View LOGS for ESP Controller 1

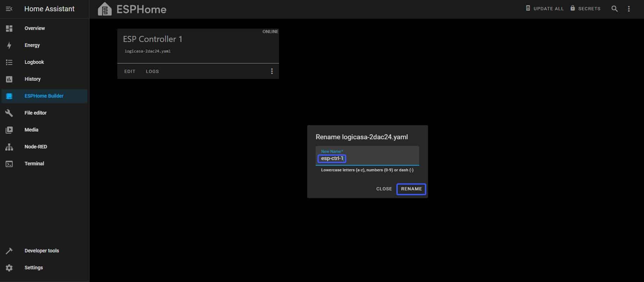click(x=152, y=71)
